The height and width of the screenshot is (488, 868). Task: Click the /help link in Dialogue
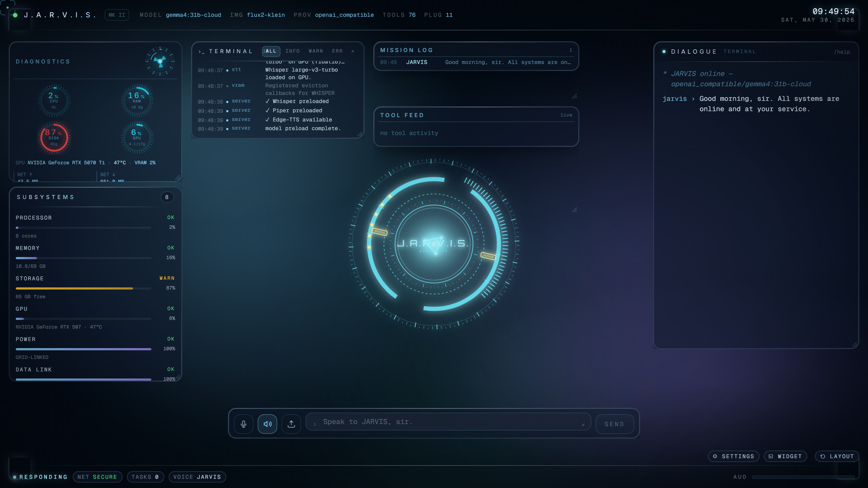[842, 52]
